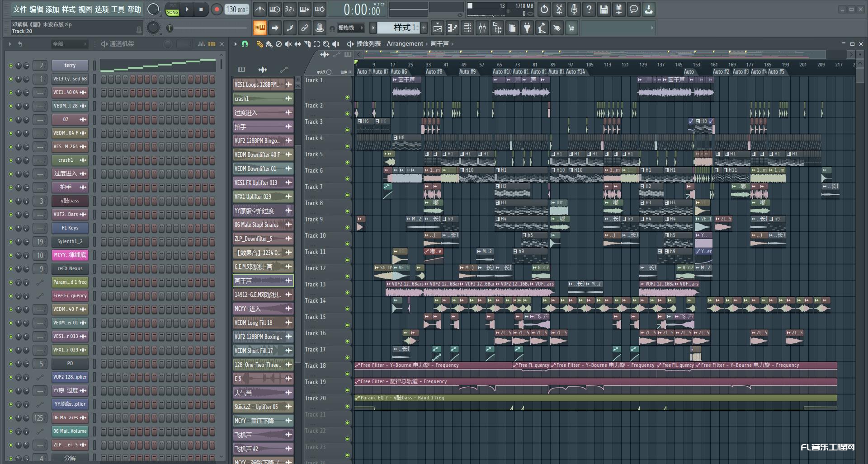Select the delete tool in playlist toolbar

coord(278,44)
